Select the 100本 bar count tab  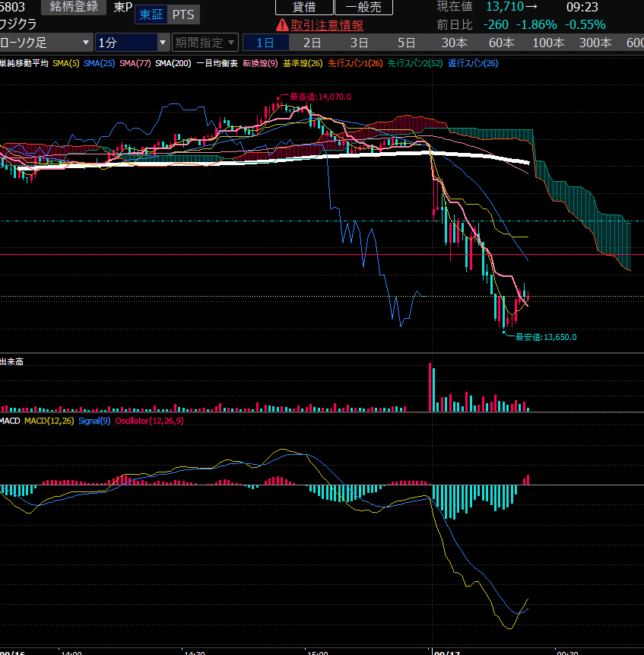(548, 43)
